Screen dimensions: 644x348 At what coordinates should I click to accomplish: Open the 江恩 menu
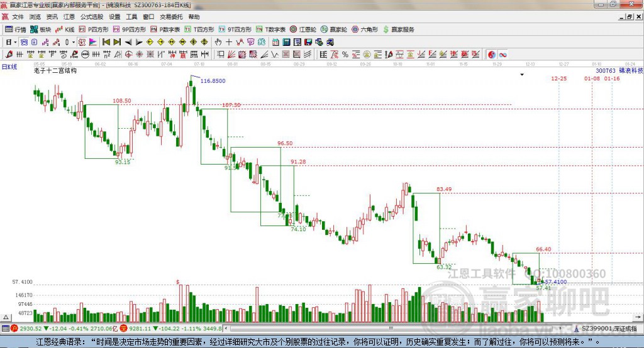69,17
